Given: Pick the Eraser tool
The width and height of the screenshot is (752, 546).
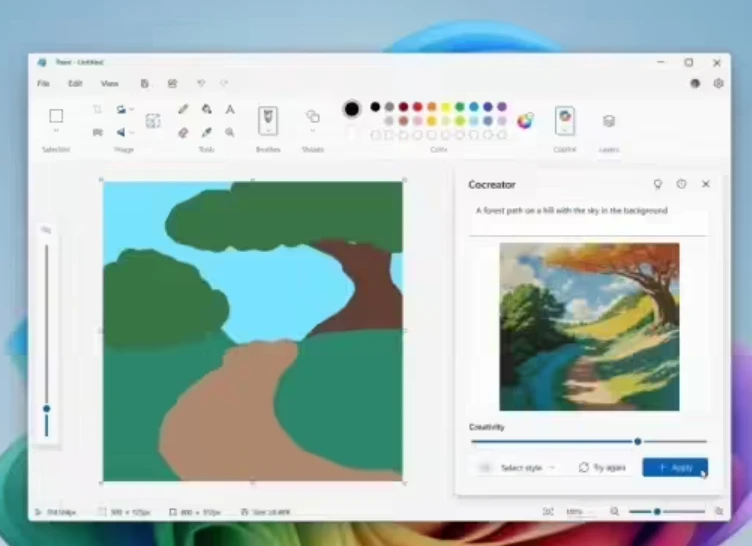Looking at the screenshot, I should 183,132.
